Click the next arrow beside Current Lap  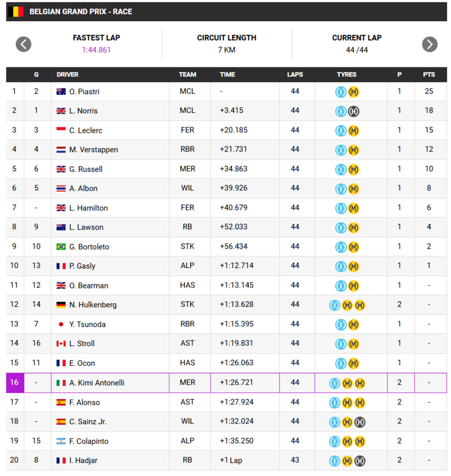click(x=429, y=44)
